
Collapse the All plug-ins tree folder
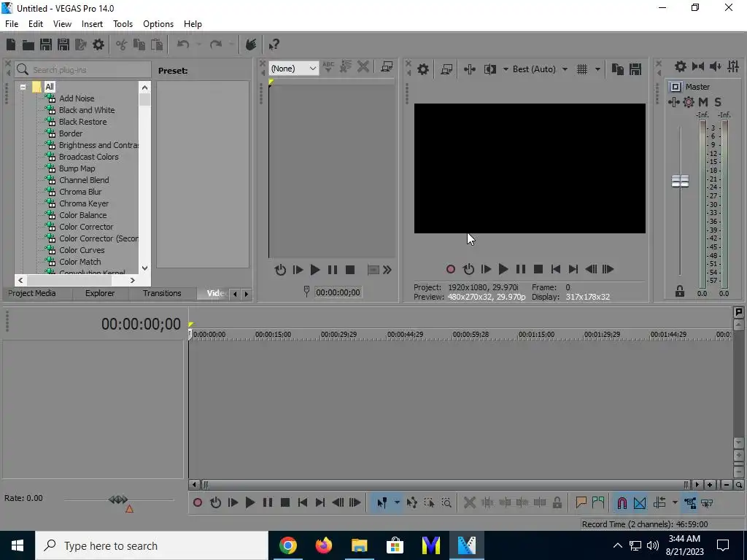(23, 87)
